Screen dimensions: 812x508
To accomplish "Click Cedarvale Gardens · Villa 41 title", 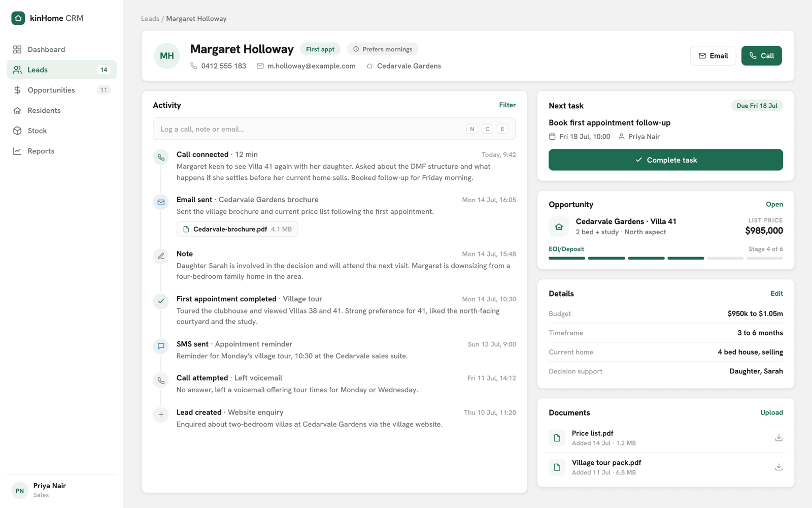I will [x=626, y=221].
